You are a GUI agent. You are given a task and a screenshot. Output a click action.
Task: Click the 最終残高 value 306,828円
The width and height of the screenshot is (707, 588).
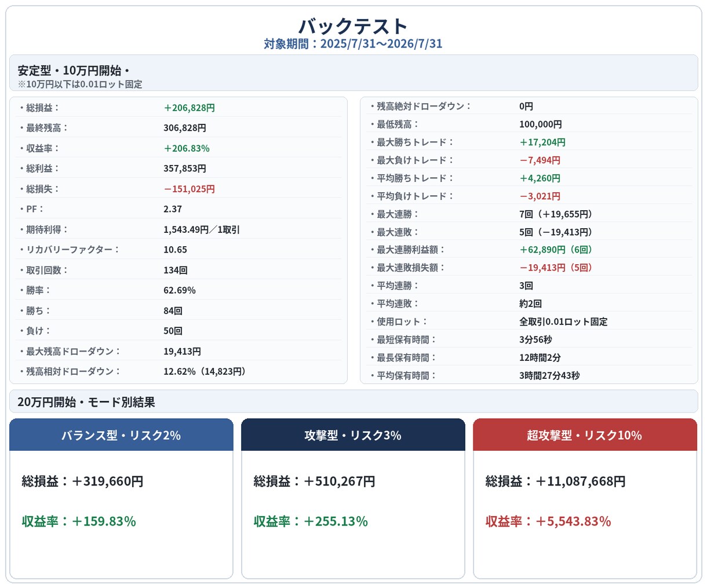coord(185,128)
